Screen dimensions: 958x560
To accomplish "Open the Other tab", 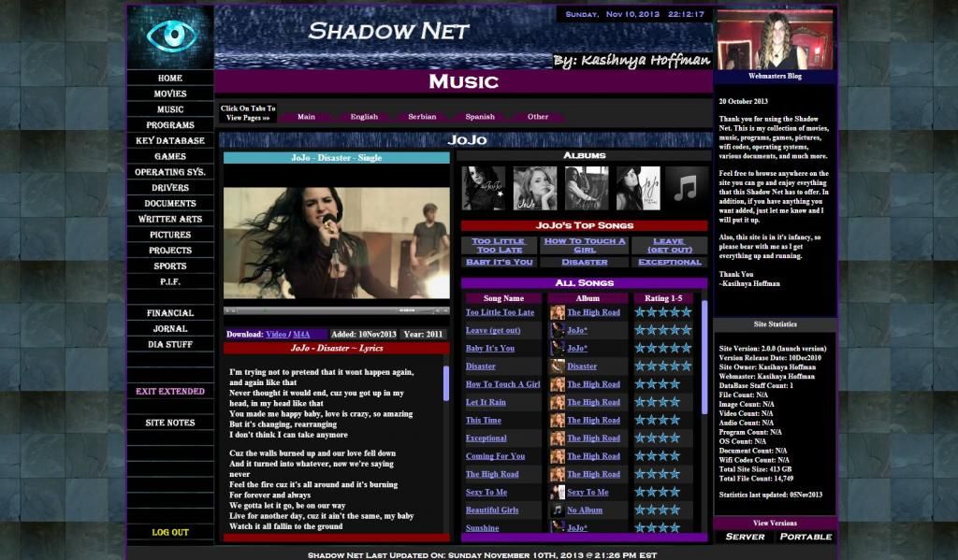I will click(538, 117).
